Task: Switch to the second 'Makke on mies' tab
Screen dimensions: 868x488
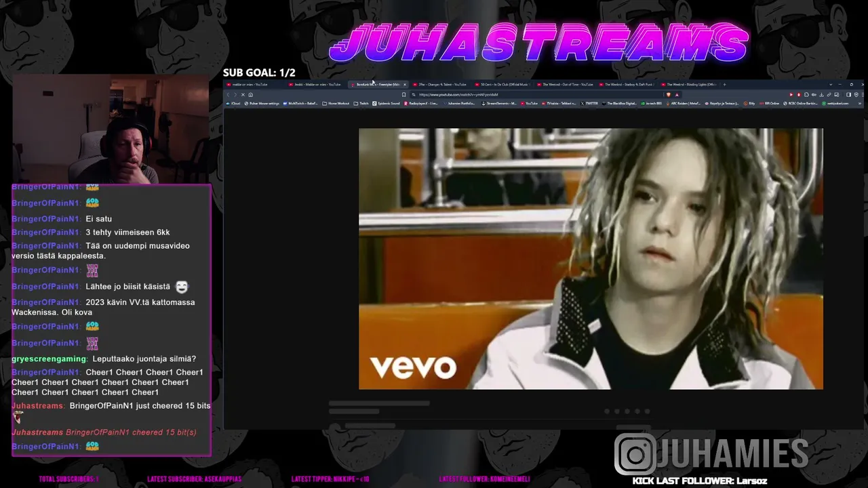Action: tap(316, 85)
